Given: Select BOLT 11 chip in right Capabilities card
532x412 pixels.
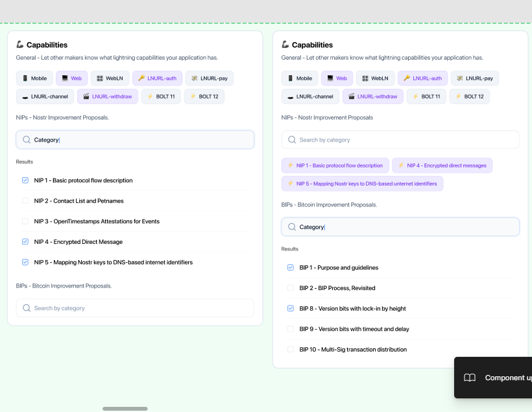Looking at the screenshot, I should tap(426, 97).
